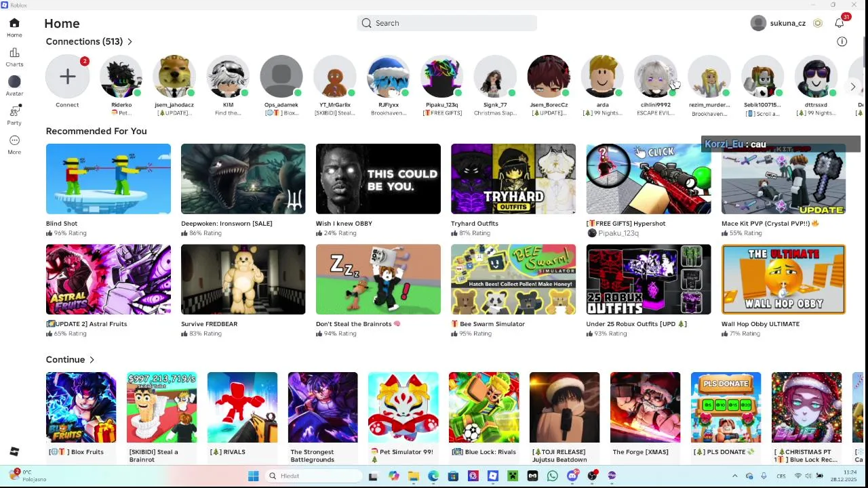Continue playing Jujutsu Beatdown

click(564, 407)
